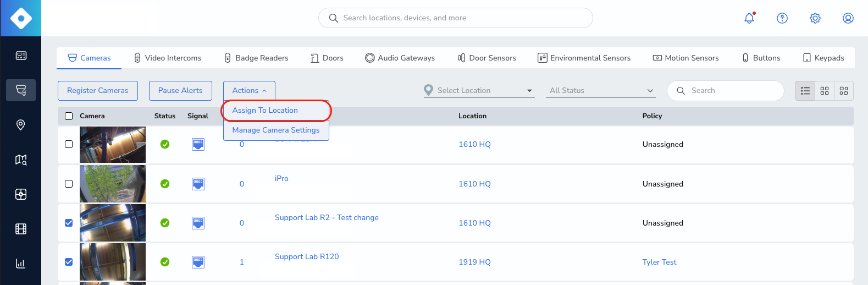This screenshot has width=868, height=285.
Task: Uncheck Support Lab R120 checkbox
Action: [x=69, y=262]
